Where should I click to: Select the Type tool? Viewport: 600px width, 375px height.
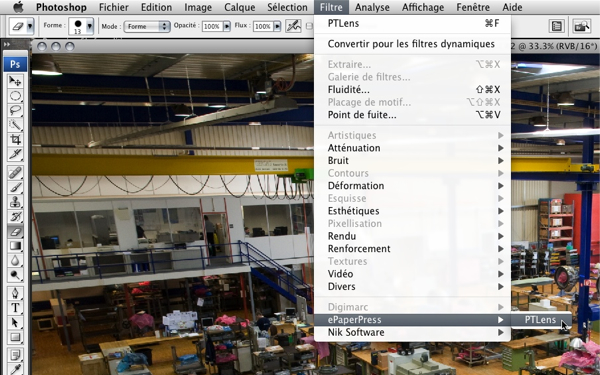coord(15,308)
